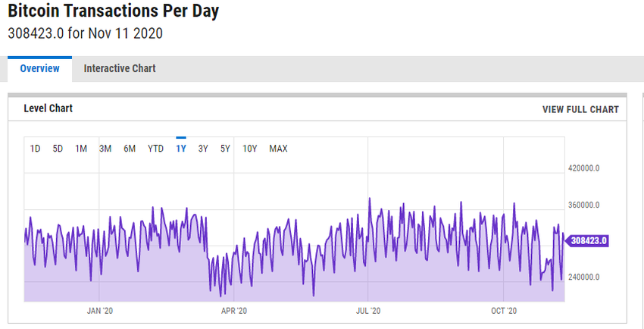The width and height of the screenshot is (644, 329).
Task: Click the 308423.0 current value flag
Action: click(x=586, y=241)
